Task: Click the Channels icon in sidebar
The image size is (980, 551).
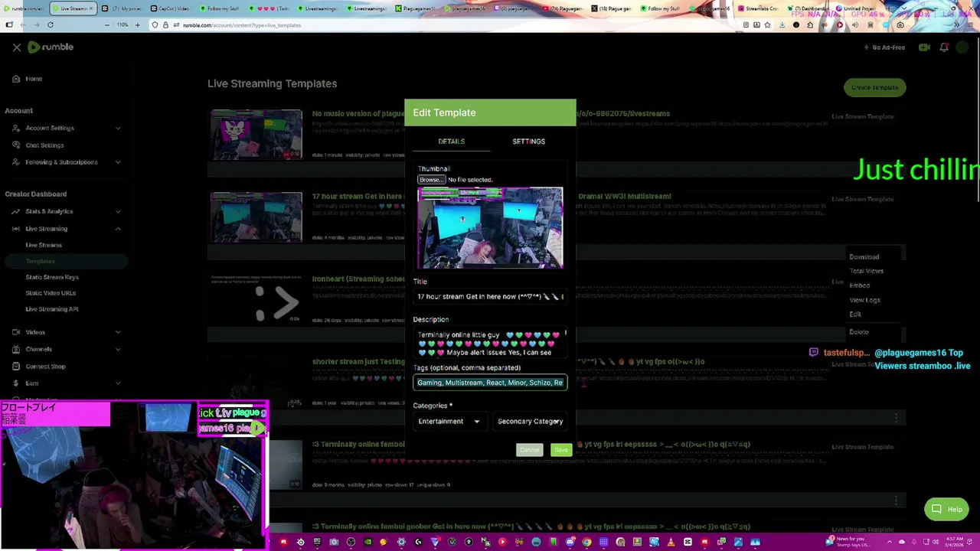Action: click(x=16, y=350)
